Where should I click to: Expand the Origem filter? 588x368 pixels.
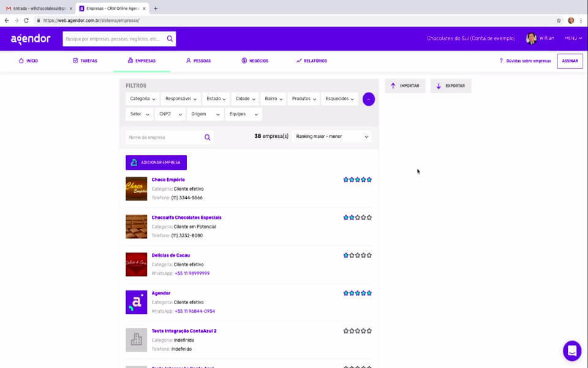(205, 114)
